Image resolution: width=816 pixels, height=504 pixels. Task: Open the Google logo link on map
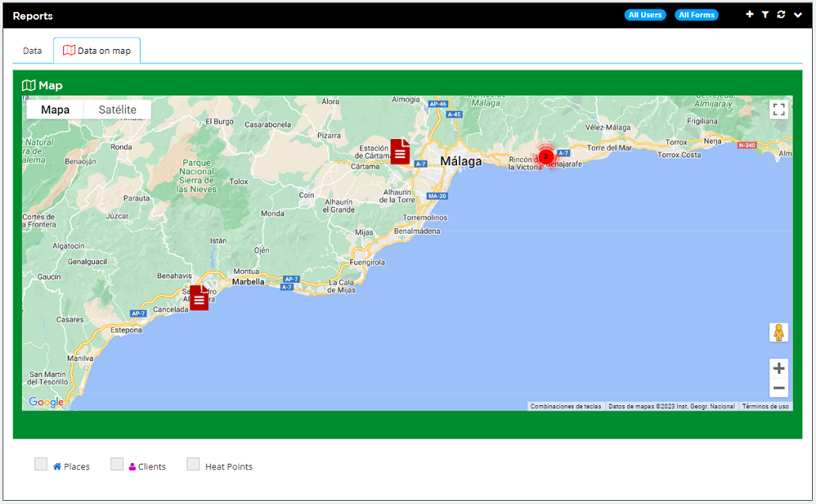pos(47,402)
